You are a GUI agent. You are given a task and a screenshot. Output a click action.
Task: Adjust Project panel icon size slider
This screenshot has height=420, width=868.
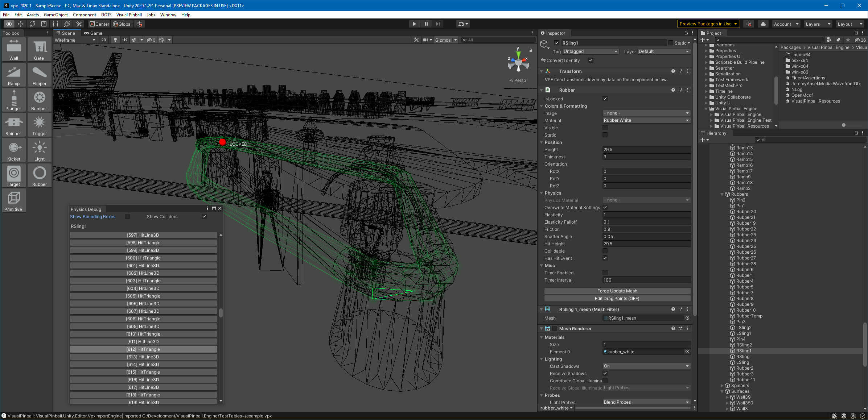click(844, 125)
